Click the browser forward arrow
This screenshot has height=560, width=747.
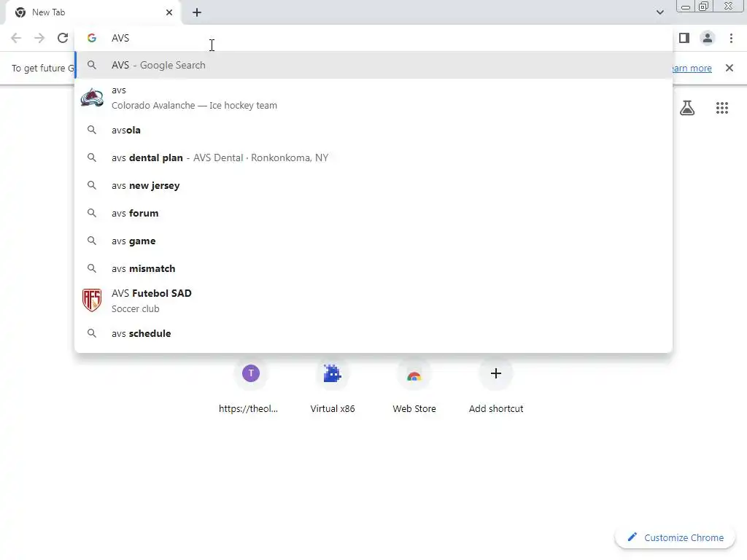click(39, 38)
